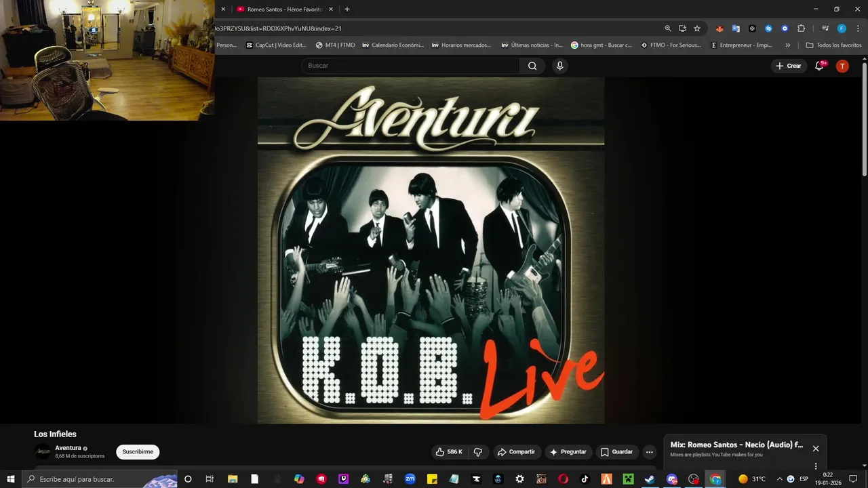This screenshot has width=868, height=488.
Task: Open Chrome three-dot main menu
Action: coord(858,28)
